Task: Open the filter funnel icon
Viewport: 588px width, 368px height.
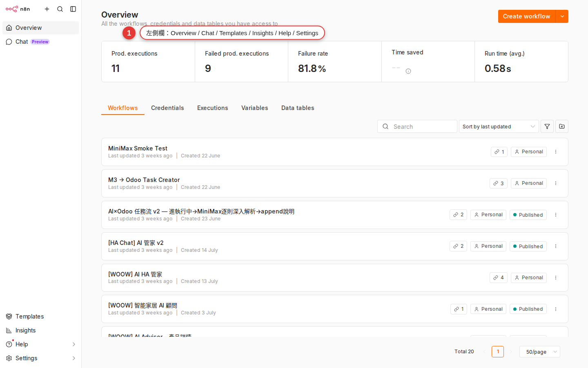Action: pyautogui.click(x=547, y=126)
